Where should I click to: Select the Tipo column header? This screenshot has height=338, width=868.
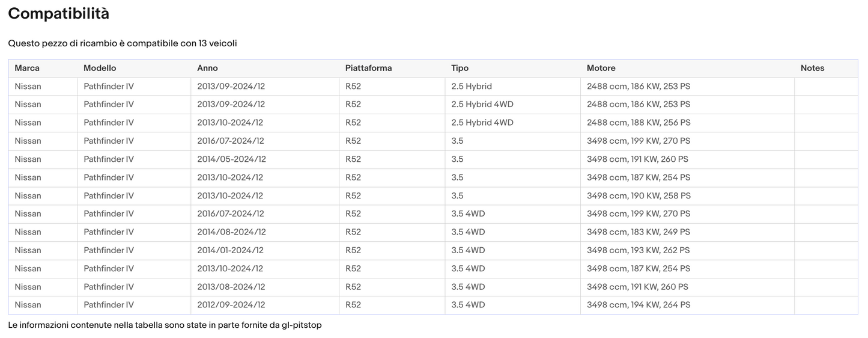(460, 68)
